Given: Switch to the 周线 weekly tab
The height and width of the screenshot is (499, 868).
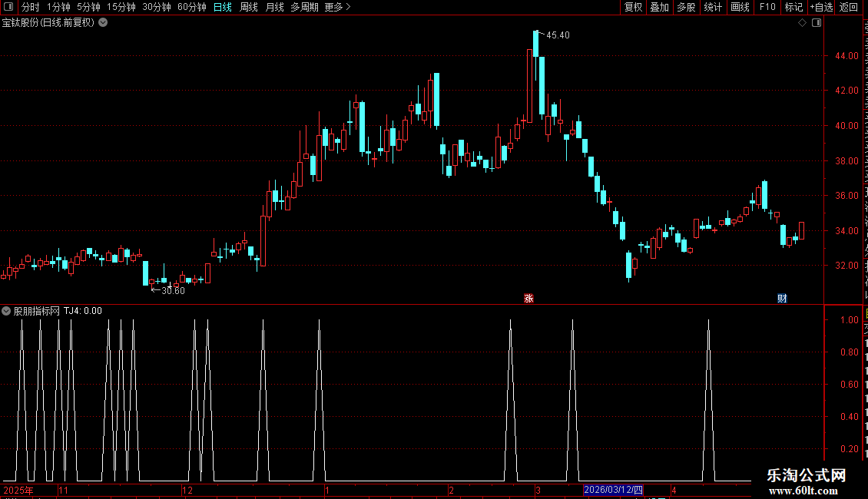Looking at the screenshot, I should pos(249,7).
